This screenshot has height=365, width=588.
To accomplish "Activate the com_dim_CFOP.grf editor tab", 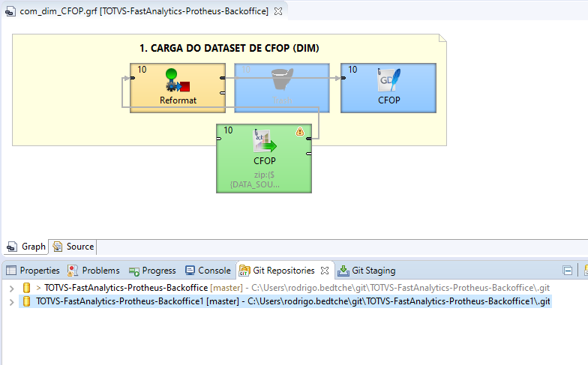I will click(144, 11).
